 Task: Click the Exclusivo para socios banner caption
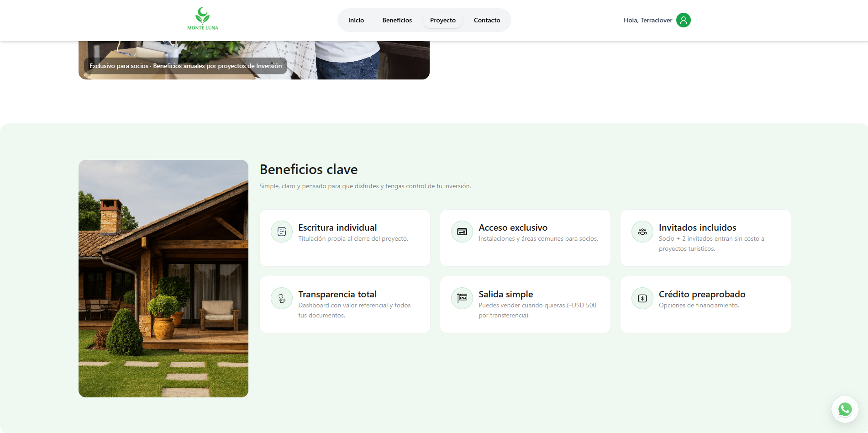185,66
